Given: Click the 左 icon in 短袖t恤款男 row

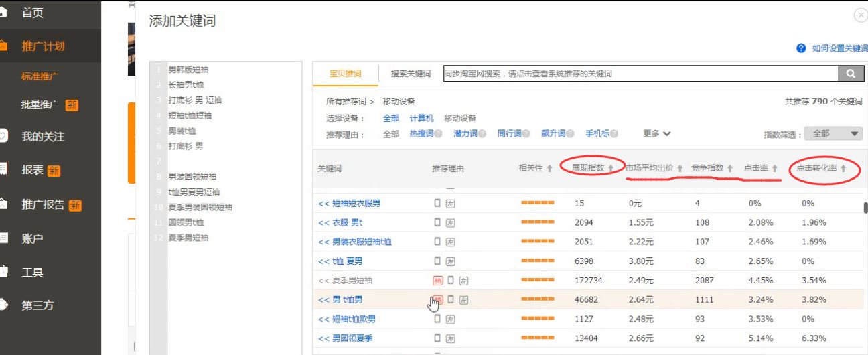Looking at the screenshot, I should pos(451,319).
